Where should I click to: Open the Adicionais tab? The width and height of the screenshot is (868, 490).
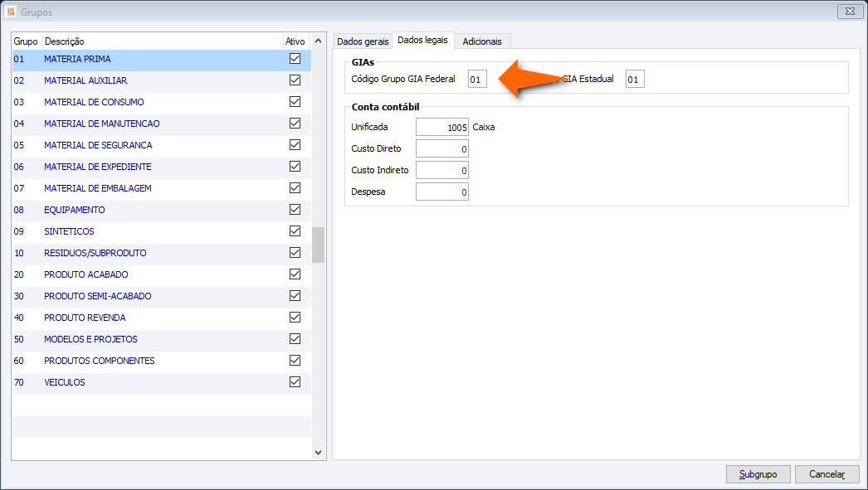pos(482,41)
